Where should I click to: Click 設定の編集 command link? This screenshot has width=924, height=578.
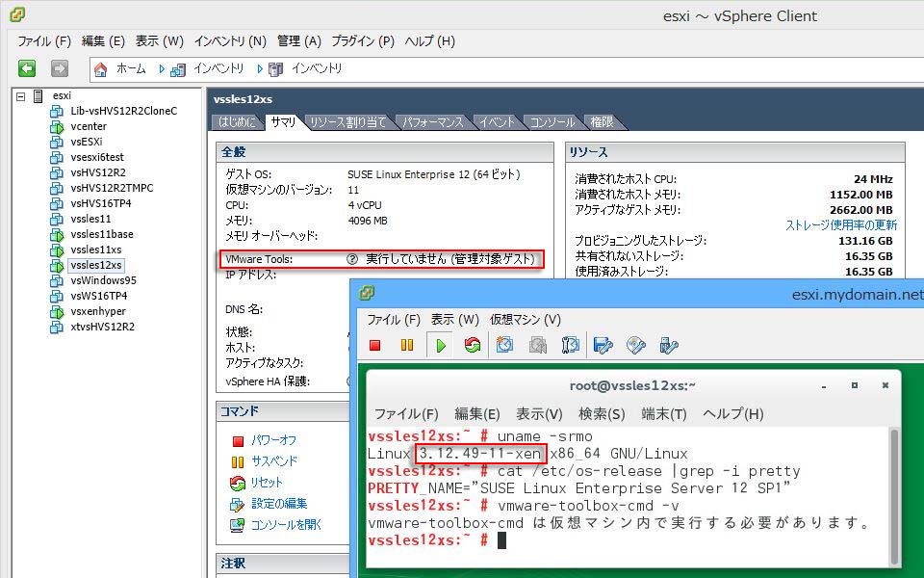coord(279,504)
